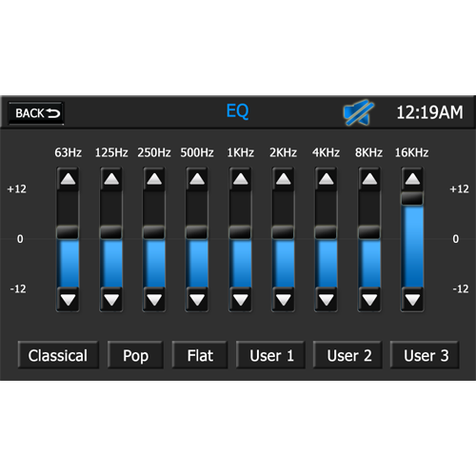The image size is (476, 476).
Task: Raise the 8KHz band up arrow
Action: (x=369, y=179)
